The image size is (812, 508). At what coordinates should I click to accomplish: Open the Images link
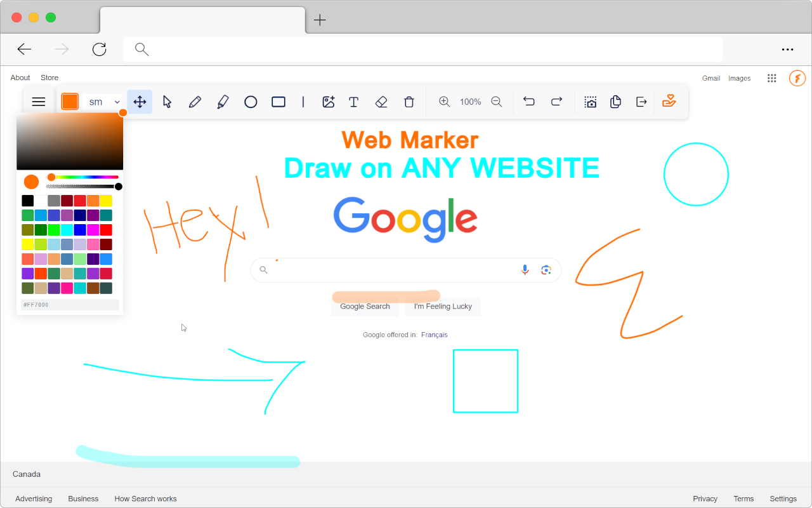[740, 78]
